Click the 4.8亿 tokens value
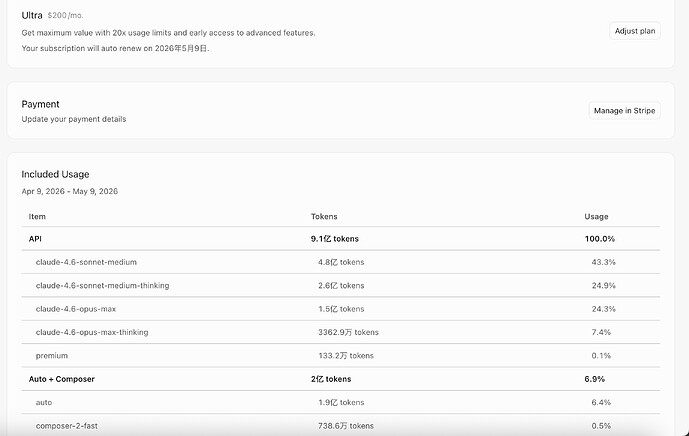The image size is (689, 436). pos(341,262)
